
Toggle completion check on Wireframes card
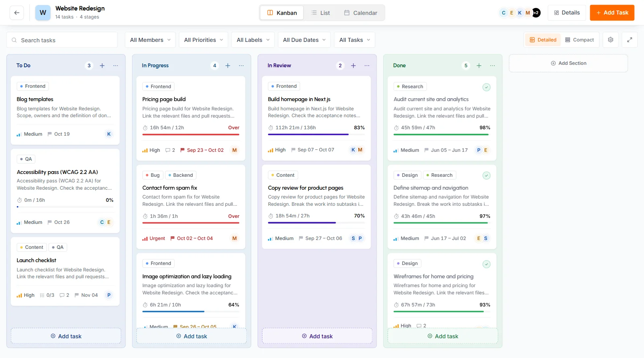[x=487, y=264]
